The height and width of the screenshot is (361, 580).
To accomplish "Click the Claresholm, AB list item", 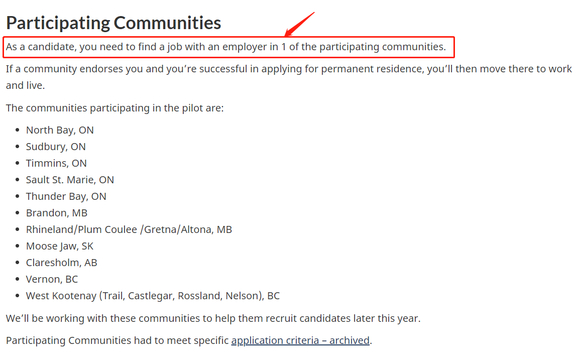I will click(61, 263).
